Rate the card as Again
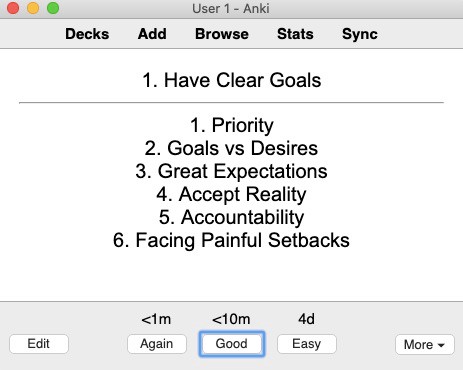This screenshot has width=463, height=370. point(157,344)
